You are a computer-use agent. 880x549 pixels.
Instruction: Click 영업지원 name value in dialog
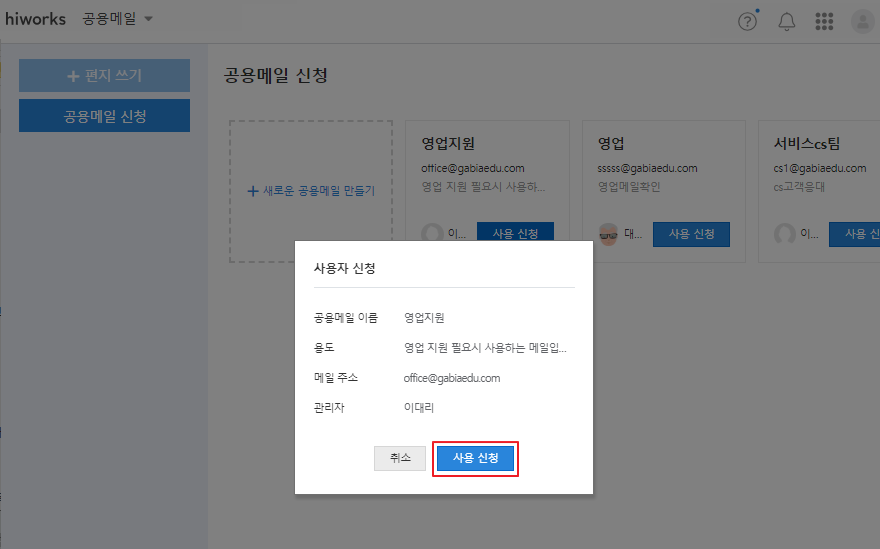point(424,318)
